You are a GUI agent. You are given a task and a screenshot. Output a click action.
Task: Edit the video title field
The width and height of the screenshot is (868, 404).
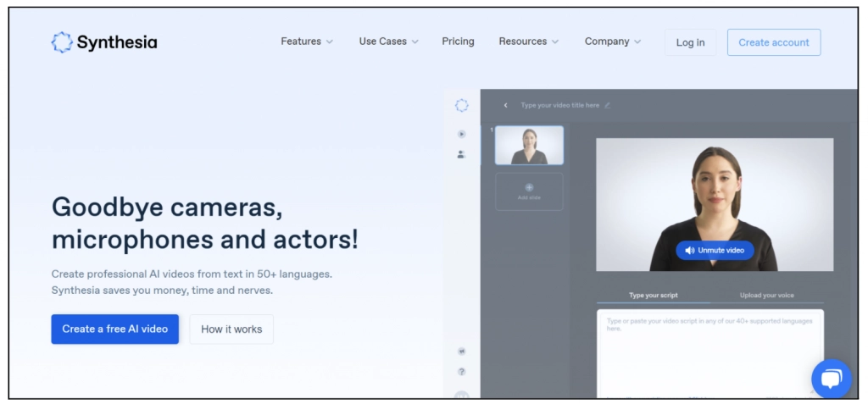(x=559, y=105)
